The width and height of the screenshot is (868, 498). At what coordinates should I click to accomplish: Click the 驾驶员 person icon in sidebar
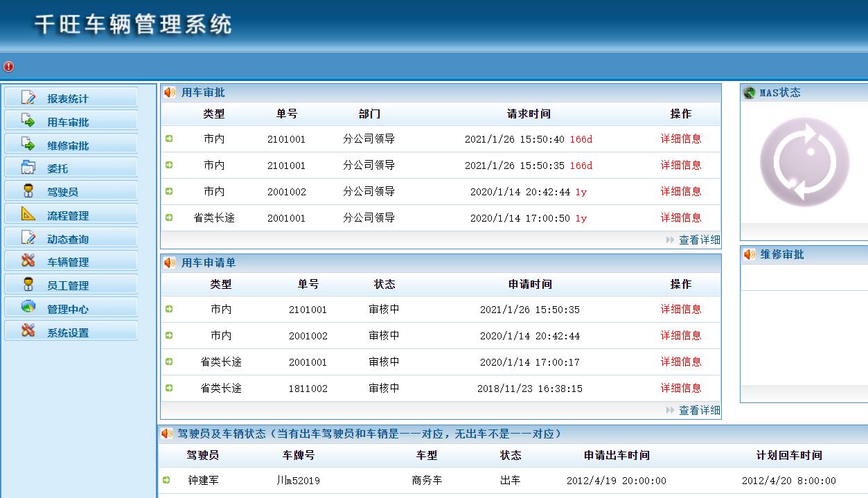(28, 191)
